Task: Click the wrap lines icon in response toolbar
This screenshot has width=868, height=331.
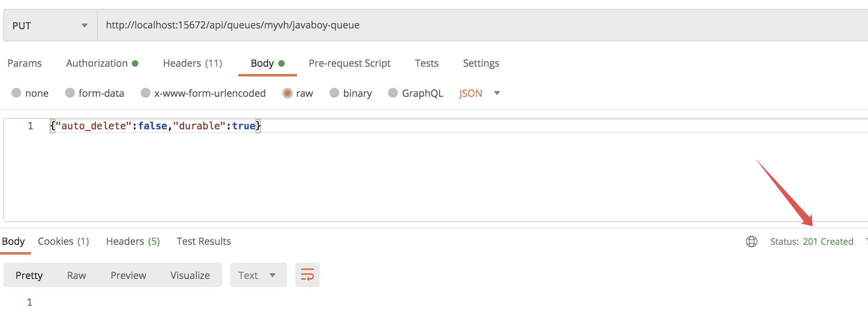Action: 307,275
